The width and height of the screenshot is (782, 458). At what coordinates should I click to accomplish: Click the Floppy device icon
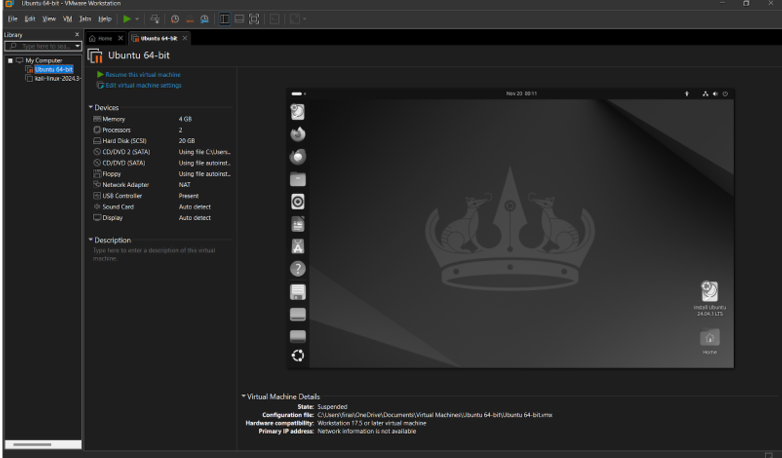pos(97,174)
